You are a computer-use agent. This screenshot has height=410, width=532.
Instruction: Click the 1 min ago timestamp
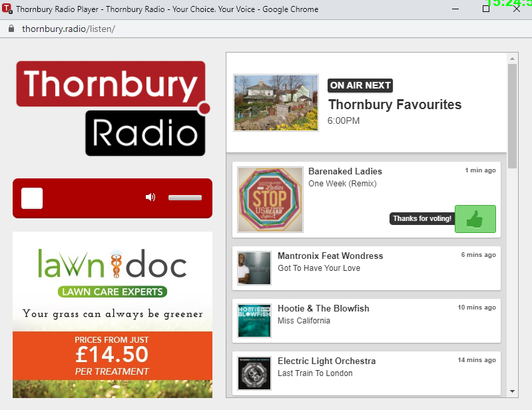(480, 170)
